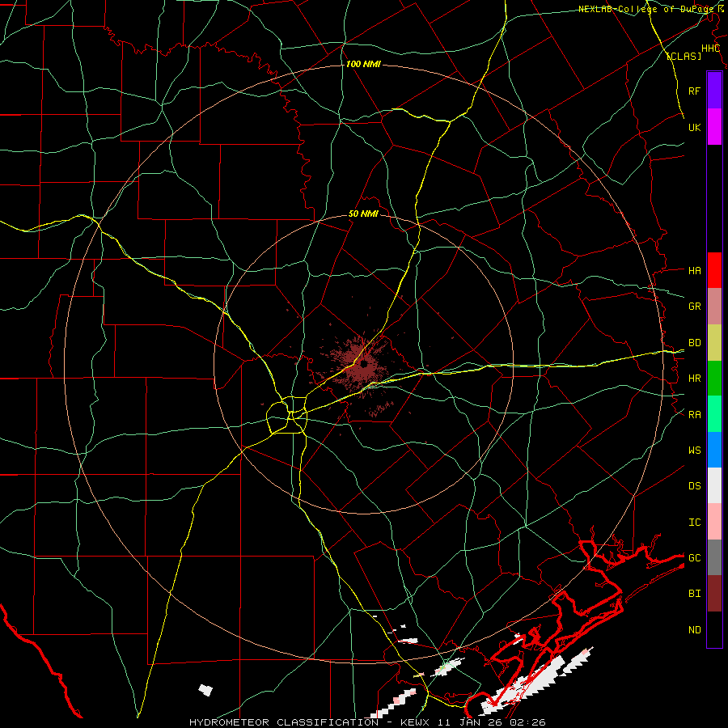Click the purple RF legend swatch
Viewport: 728px width, 728px height.
[714, 91]
